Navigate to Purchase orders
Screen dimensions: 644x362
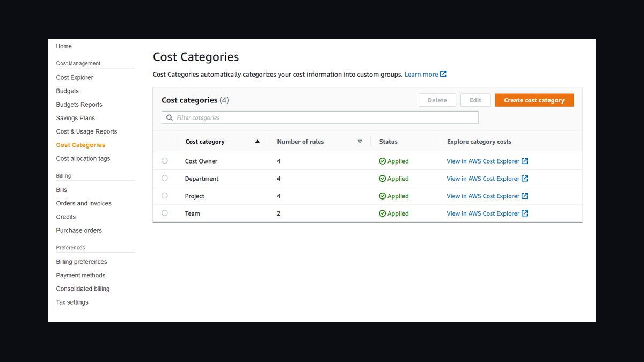(x=79, y=231)
